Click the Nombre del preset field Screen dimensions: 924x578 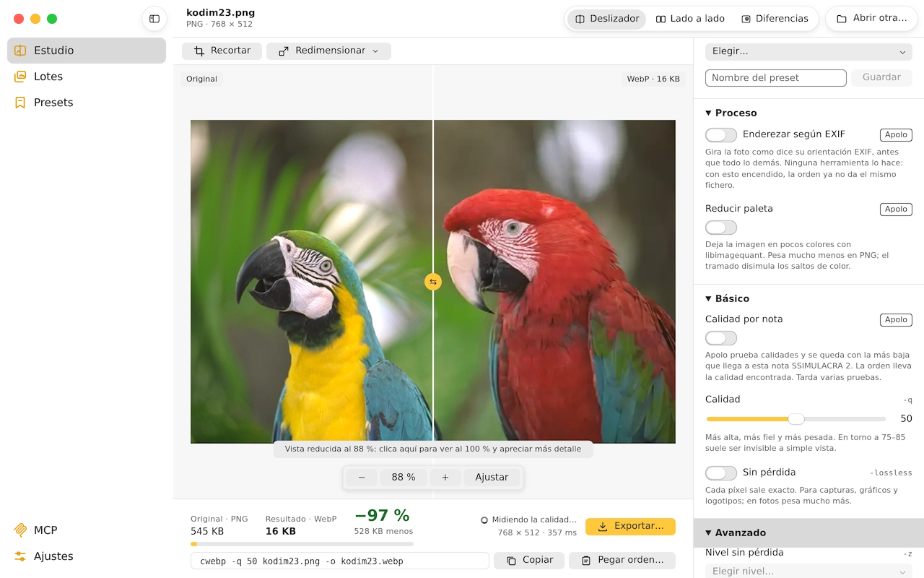[775, 78]
